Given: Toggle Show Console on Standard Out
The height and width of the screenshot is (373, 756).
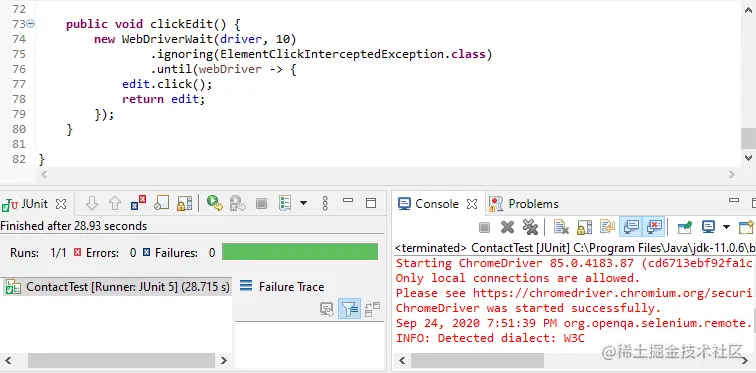Looking at the screenshot, I should tap(631, 226).
